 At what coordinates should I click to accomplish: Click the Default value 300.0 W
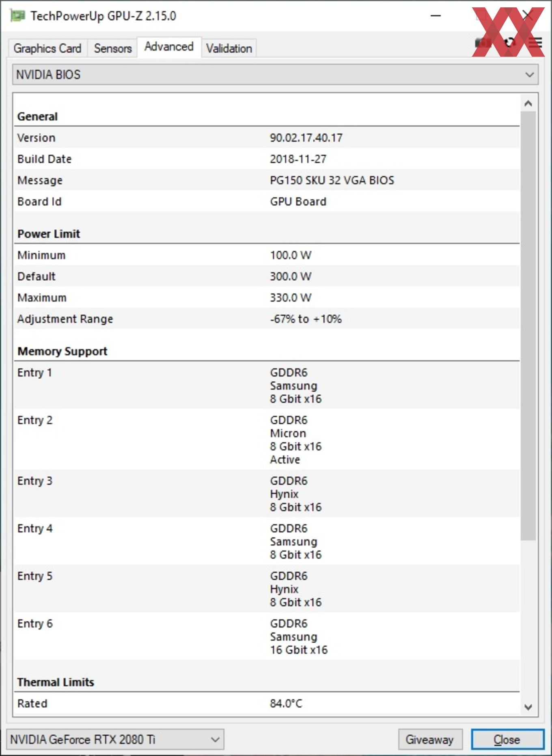291,276
